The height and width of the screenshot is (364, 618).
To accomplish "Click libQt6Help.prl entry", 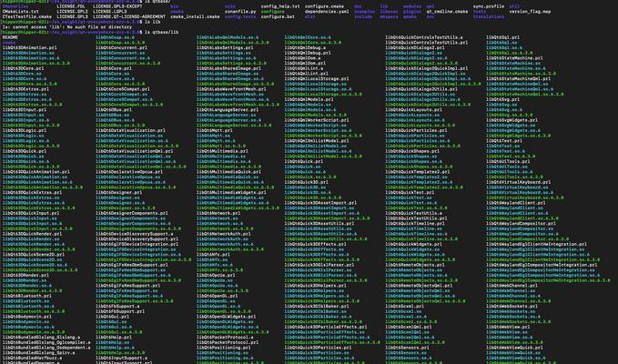I will click(114, 338).
